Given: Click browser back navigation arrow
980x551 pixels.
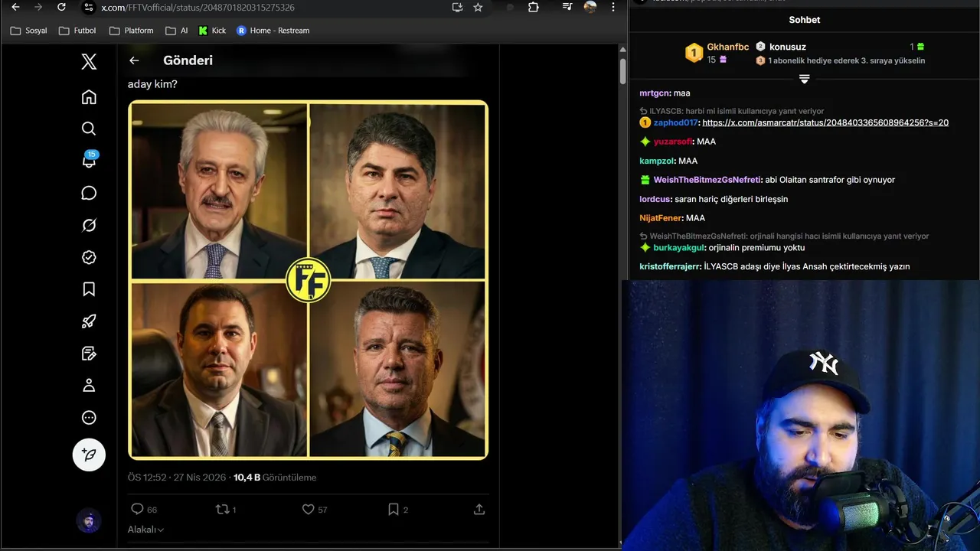Looking at the screenshot, I should coord(15,7).
